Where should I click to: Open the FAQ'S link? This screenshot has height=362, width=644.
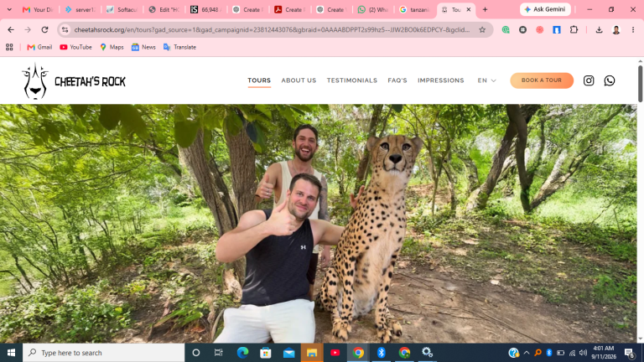coord(397,80)
